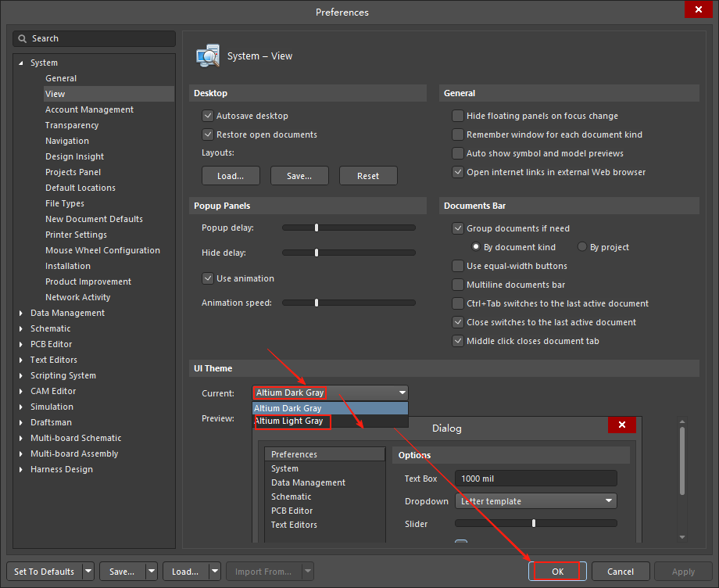The image size is (719, 588).
Task: Expand the PCB Editor node
Action: 20,345
